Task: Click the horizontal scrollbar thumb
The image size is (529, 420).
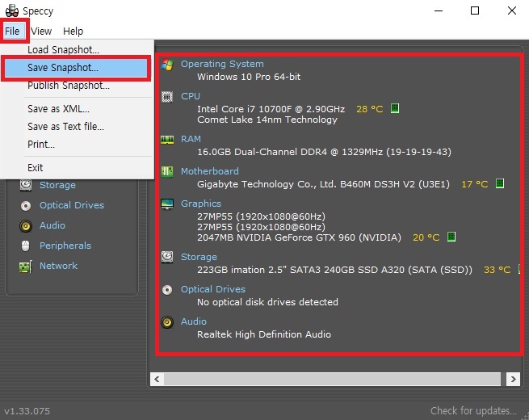Action: (x=332, y=379)
